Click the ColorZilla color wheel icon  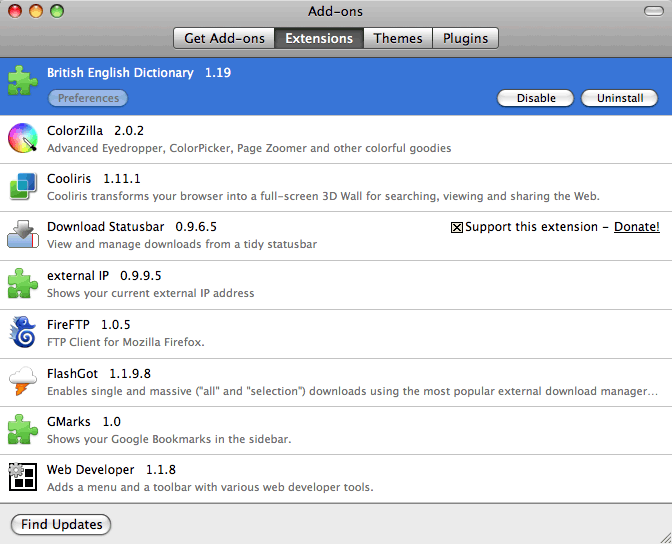(23, 138)
